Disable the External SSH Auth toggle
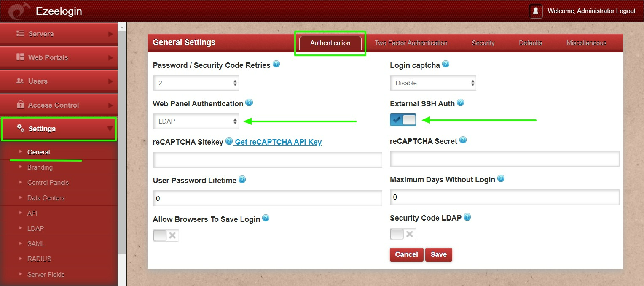 click(x=403, y=120)
